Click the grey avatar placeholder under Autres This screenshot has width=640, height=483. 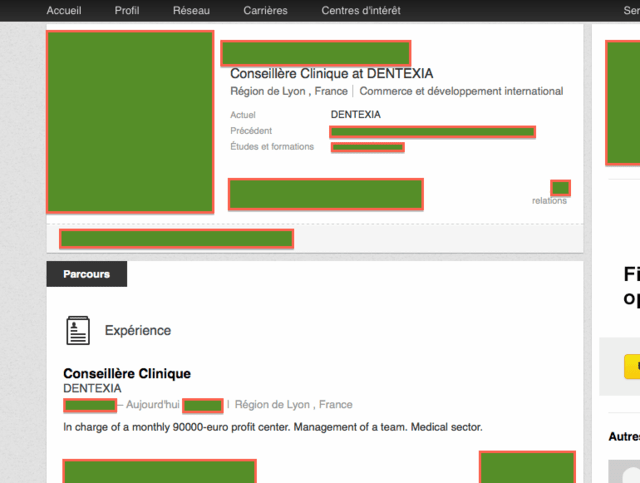(x=625, y=471)
